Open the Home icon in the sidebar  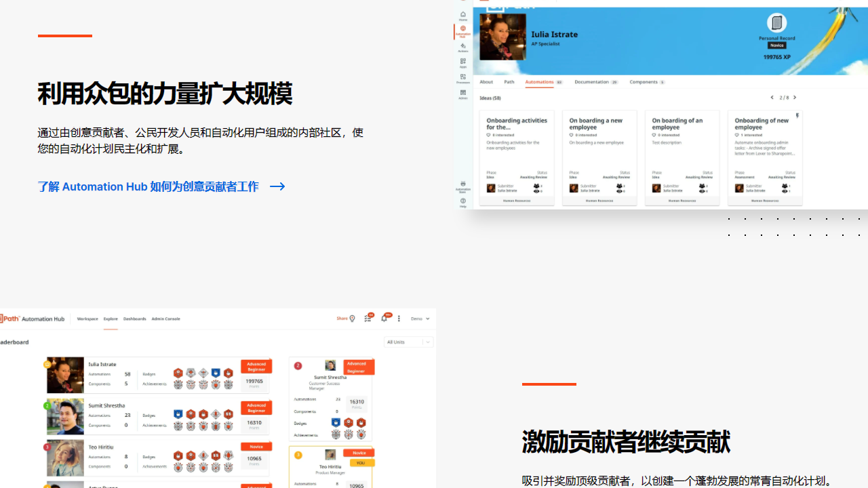[x=463, y=15]
